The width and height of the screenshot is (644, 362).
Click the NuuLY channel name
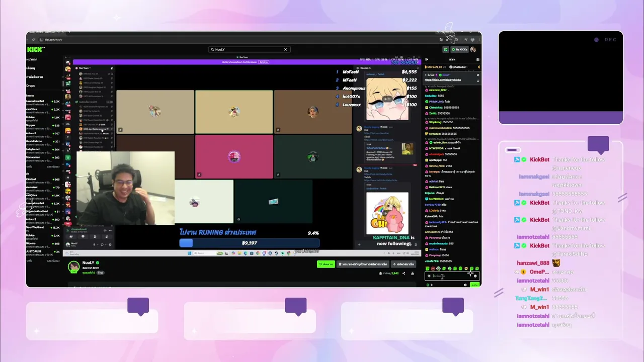88,263
